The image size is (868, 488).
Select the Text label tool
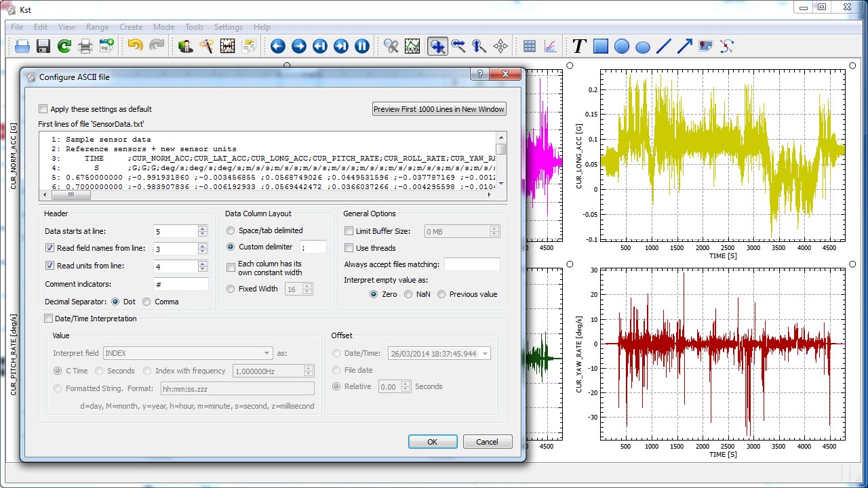(579, 46)
